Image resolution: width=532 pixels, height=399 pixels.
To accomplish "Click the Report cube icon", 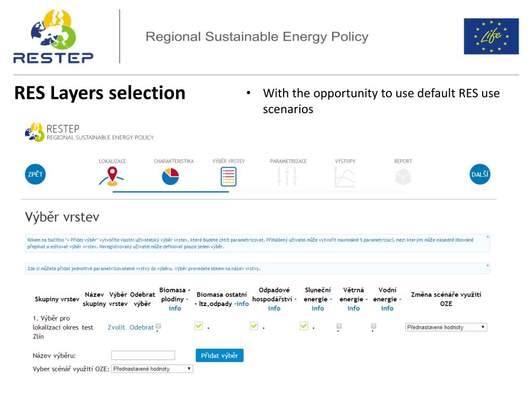I will tap(403, 177).
